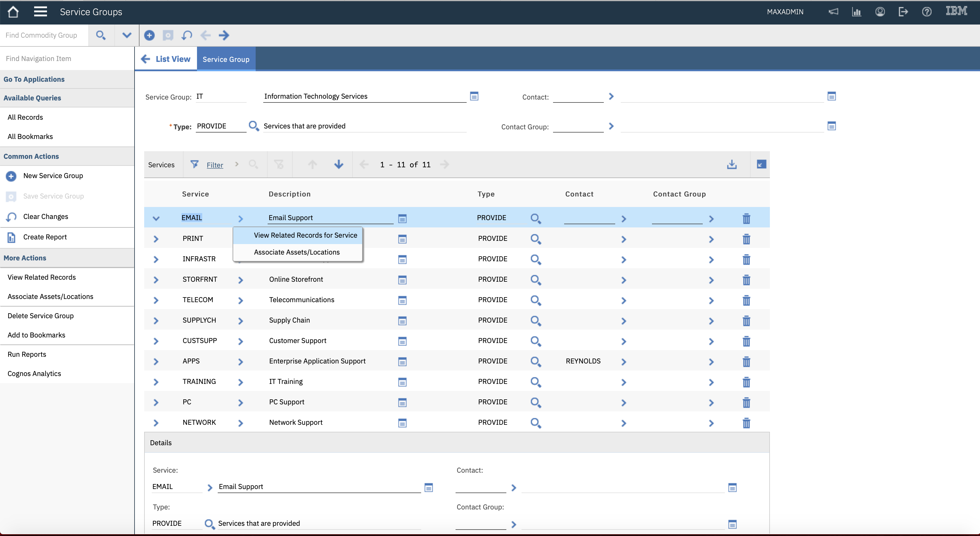
Task: Open Reports via the bar chart icon
Action: (857, 12)
